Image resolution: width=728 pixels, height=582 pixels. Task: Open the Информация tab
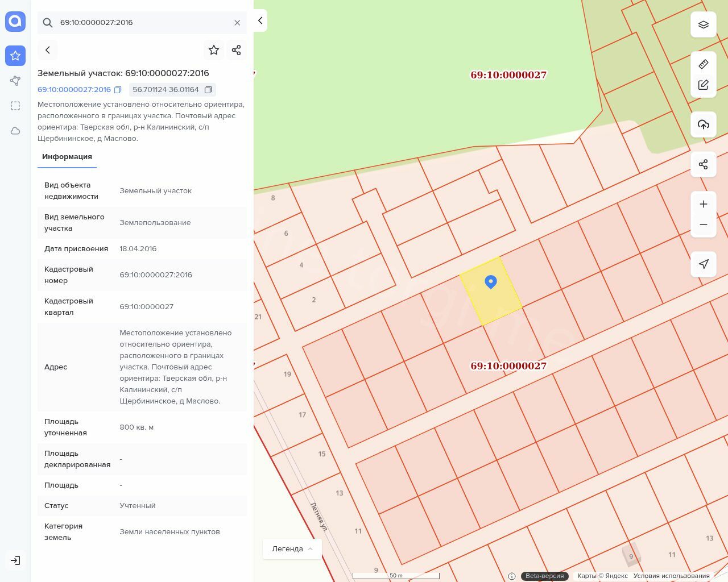click(x=67, y=157)
